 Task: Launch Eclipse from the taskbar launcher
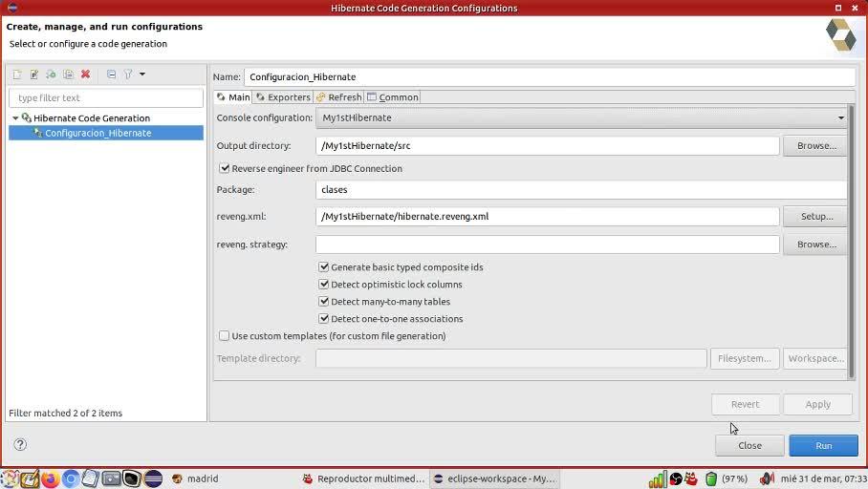pos(153,478)
